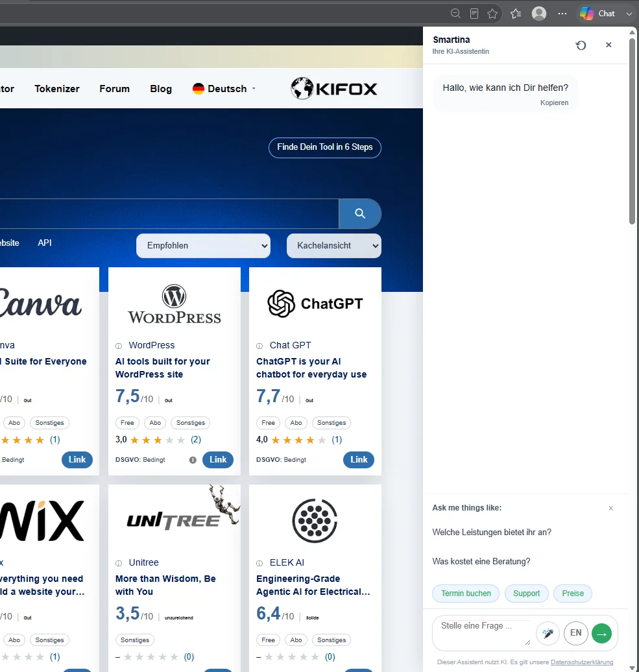Click the ELEK AI empty star rating
639x672 pixels.
(292, 657)
